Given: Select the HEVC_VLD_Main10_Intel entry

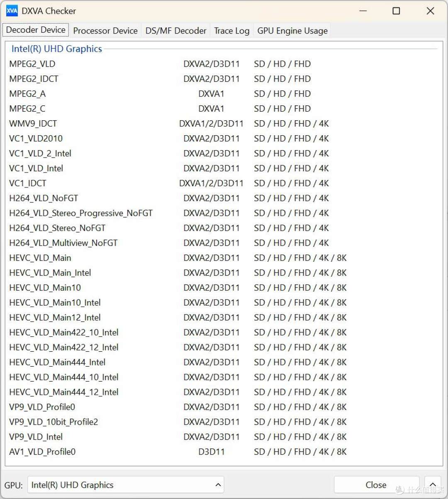Looking at the screenshot, I should click(x=223, y=303).
